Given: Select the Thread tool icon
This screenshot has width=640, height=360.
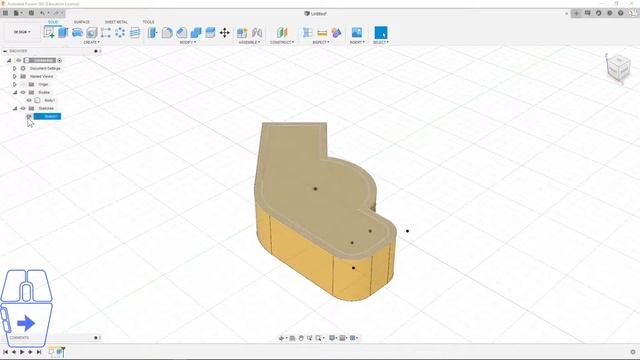Looking at the screenshot, I should [x=135, y=33].
